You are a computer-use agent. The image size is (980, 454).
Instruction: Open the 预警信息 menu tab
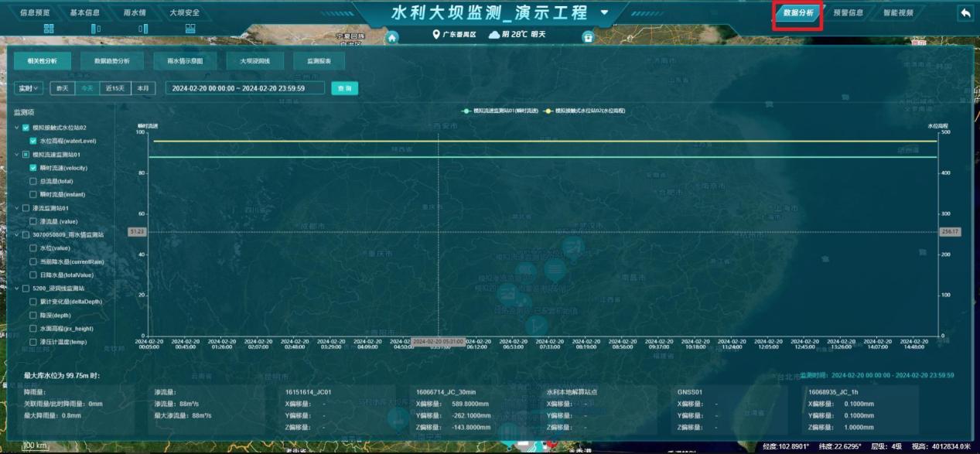[848, 13]
